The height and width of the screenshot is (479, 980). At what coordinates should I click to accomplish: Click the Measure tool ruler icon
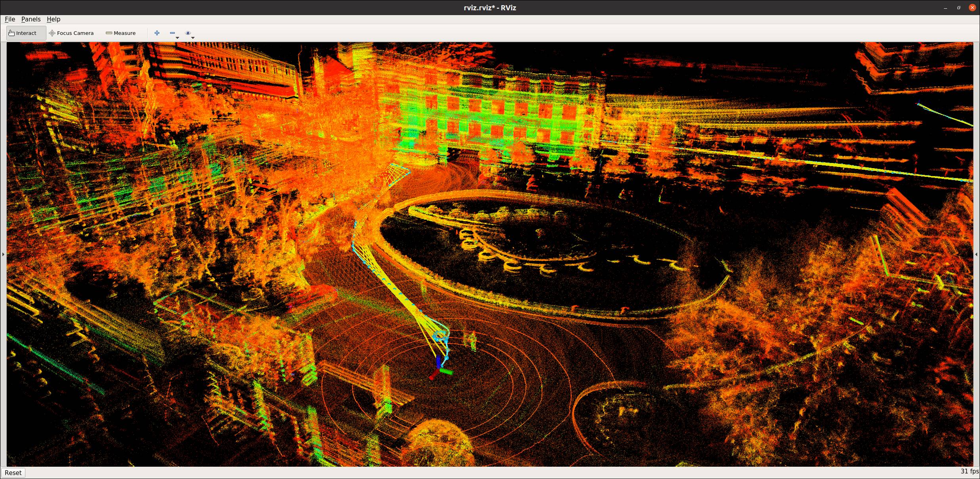(x=109, y=33)
